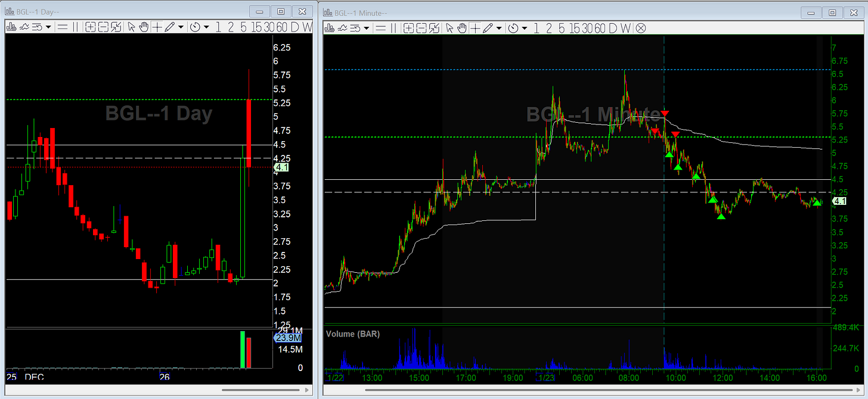The image size is (868, 399).
Task: Select the hand pan tool in 1 Day window
Action: pyautogui.click(x=144, y=27)
